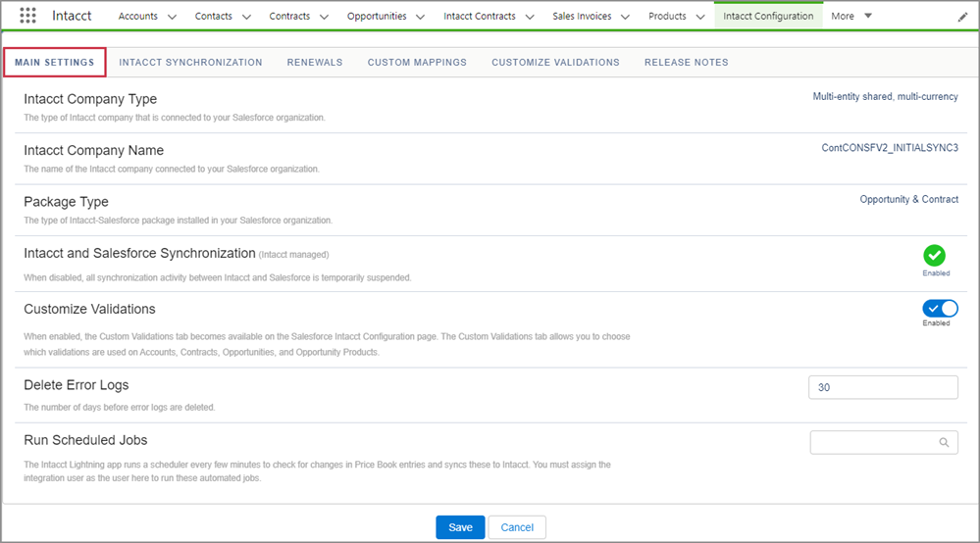Viewport: 980px width, 543px height.
Task: Expand the Intacct Contracts tab dropdown chevron
Action: 530,17
